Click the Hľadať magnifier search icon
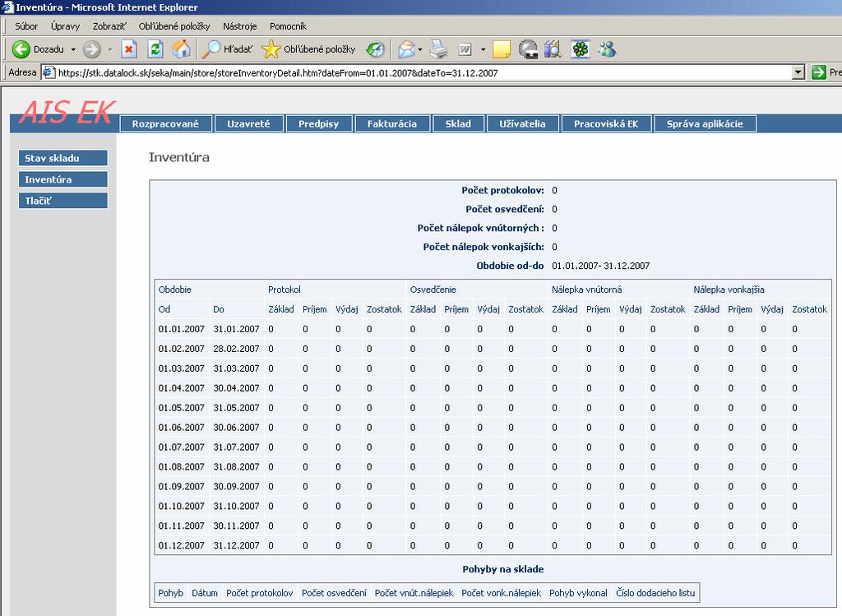 [x=211, y=49]
